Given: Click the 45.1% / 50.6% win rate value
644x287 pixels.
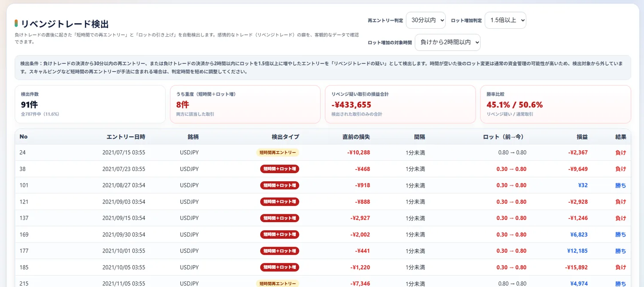Looking at the screenshot, I should 515,104.
